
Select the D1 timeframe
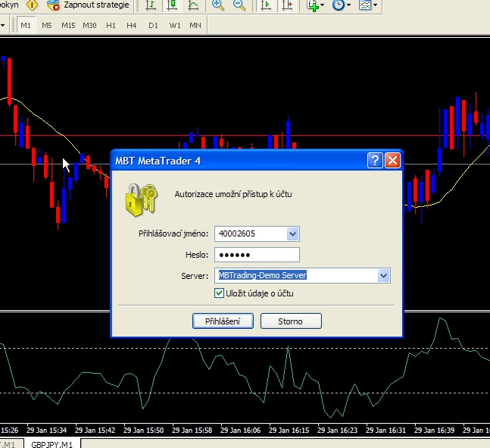pos(153,25)
